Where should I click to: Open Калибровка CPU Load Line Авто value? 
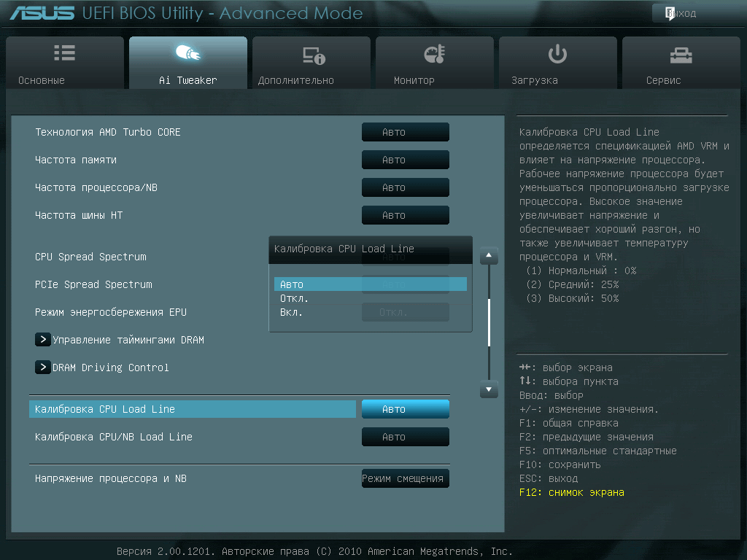coord(406,409)
